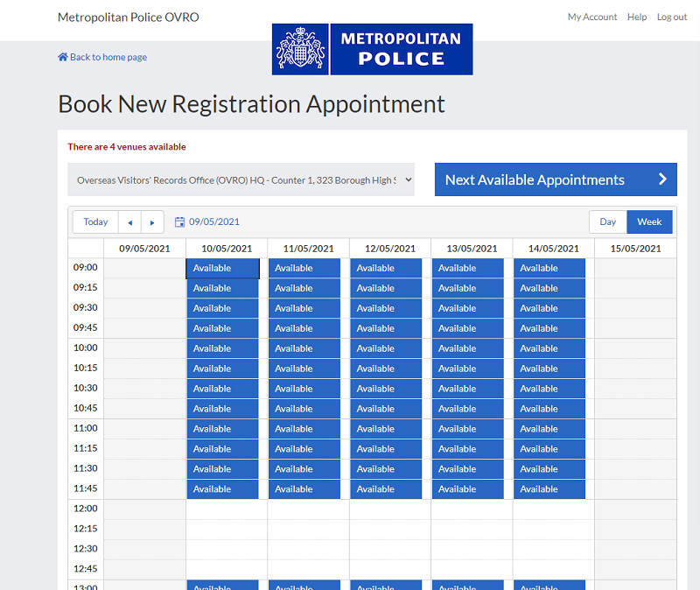
Task: Book 11:45 slot on 11/05/2021
Action: 304,489
